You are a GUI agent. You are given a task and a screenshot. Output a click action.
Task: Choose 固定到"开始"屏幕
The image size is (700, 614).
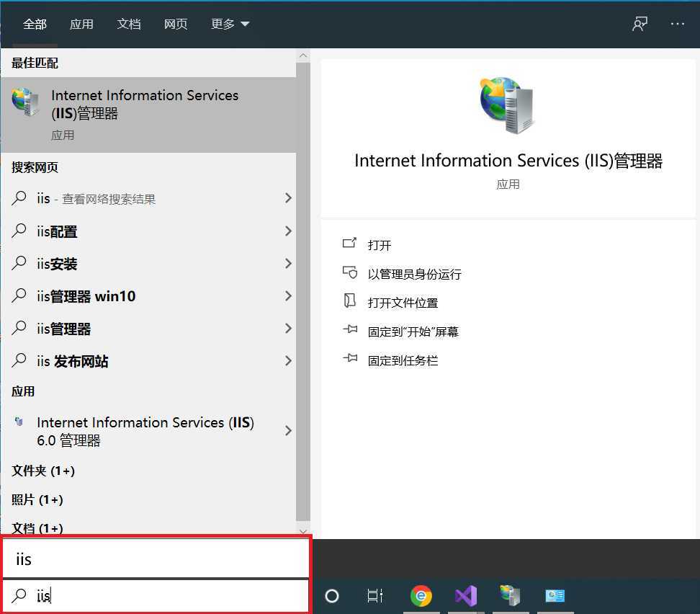pos(413,332)
